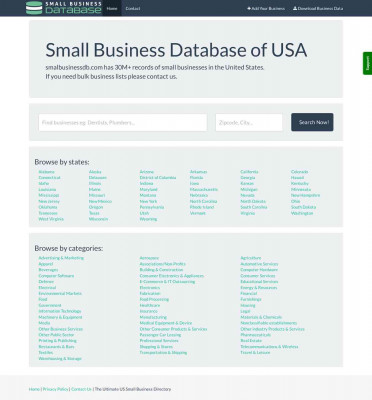Open Other Industry Products & Services
Image resolution: width=372 pixels, height=400 pixels.
click(x=272, y=329)
